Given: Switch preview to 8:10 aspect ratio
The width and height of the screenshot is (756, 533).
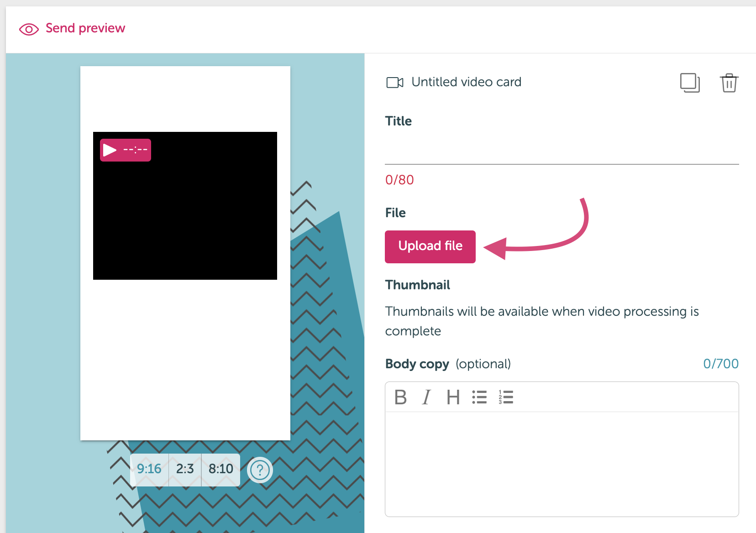Looking at the screenshot, I should (221, 469).
